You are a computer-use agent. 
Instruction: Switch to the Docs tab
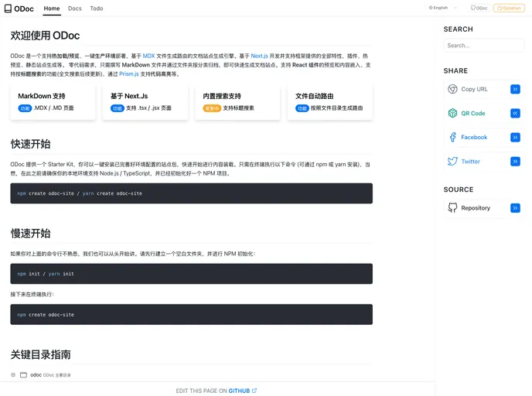pyautogui.click(x=75, y=9)
